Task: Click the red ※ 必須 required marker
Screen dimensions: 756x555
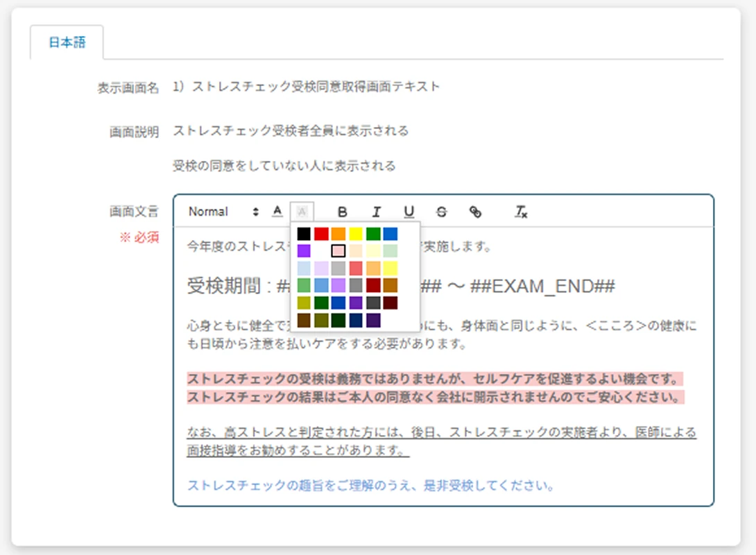Action: [x=139, y=237]
